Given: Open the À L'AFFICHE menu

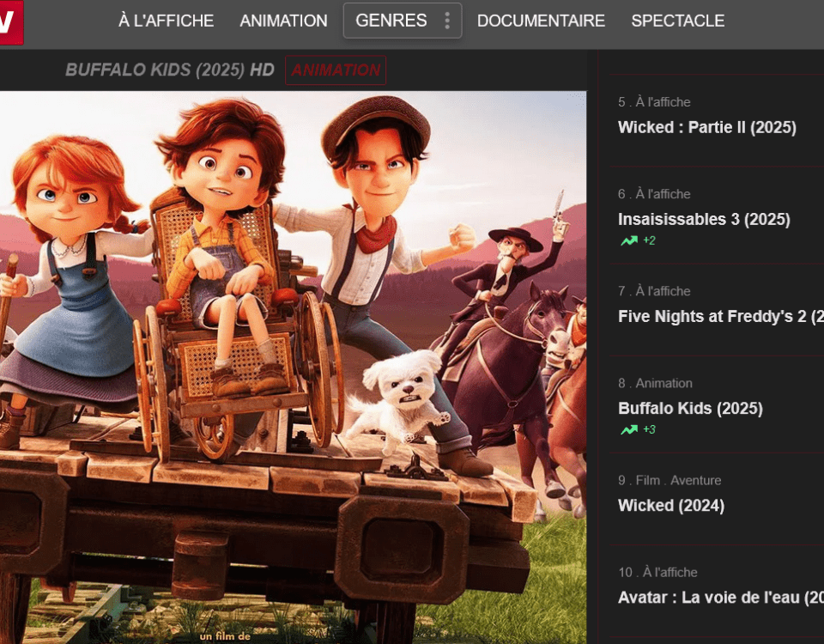Looking at the screenshot, I should [166, 21].
